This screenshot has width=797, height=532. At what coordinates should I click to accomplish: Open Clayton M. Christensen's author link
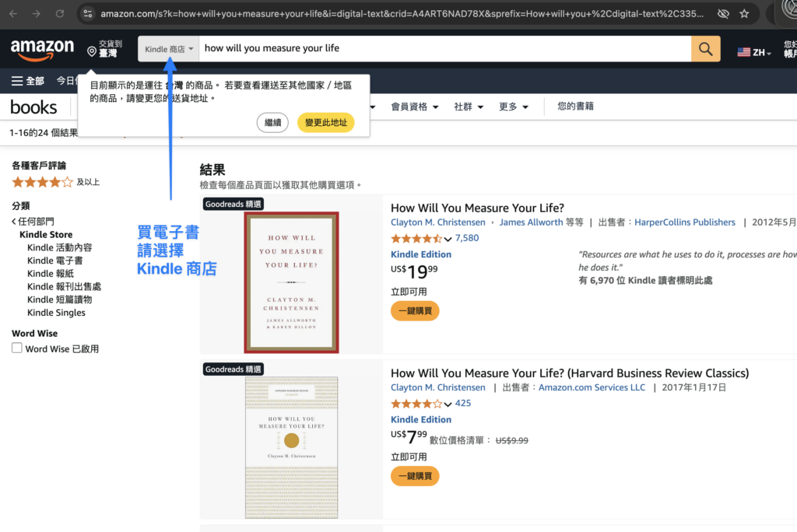pyautogui.click(x=438, y=222)
